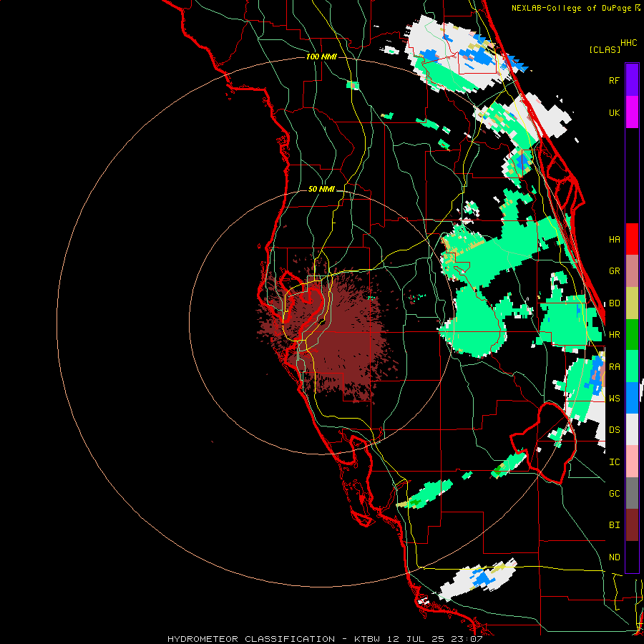The image size is (644, 644).
Task: Click the ND black legend swatch
Action: pos(632,557)
